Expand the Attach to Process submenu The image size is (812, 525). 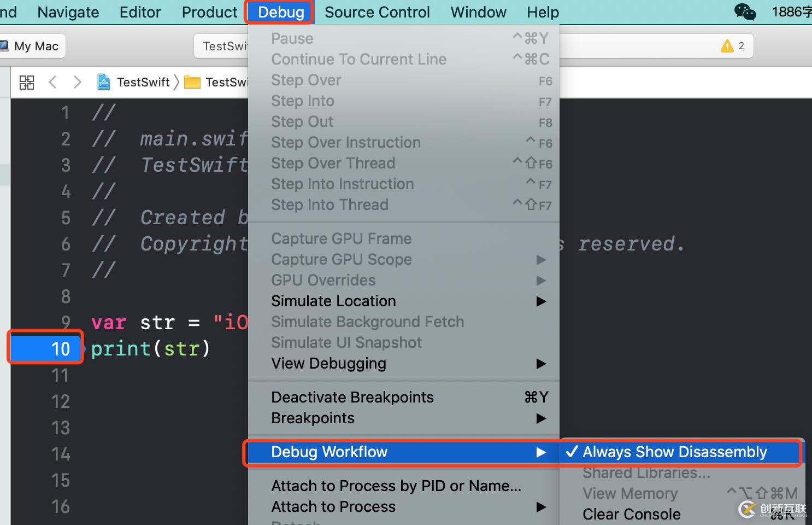[x=404, y=506]
